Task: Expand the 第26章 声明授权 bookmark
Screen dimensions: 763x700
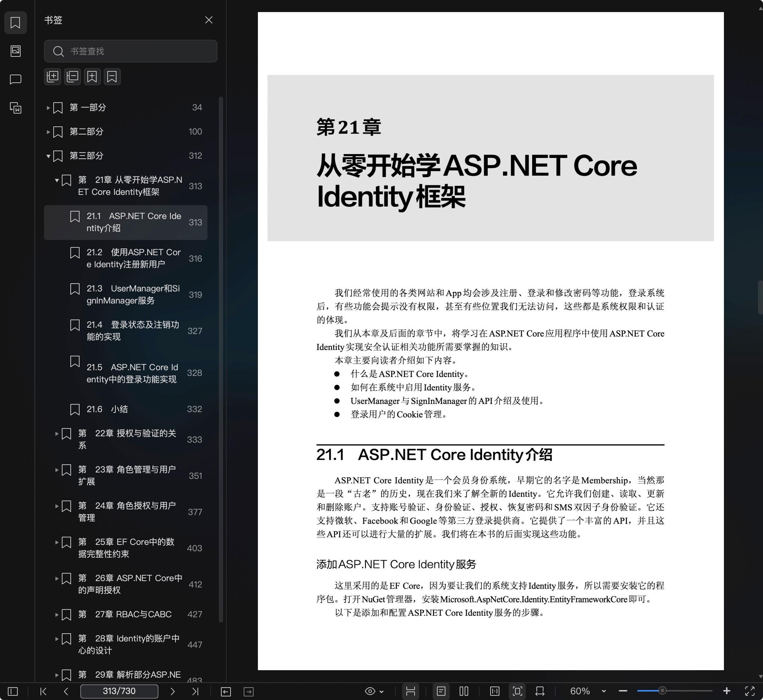Action: [56, 578]
